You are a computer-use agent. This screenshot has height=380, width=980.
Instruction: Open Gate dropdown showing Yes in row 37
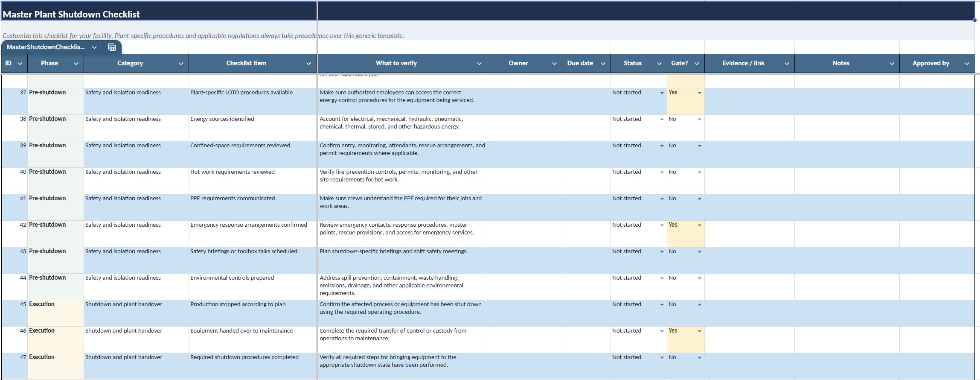pos(699,93)
